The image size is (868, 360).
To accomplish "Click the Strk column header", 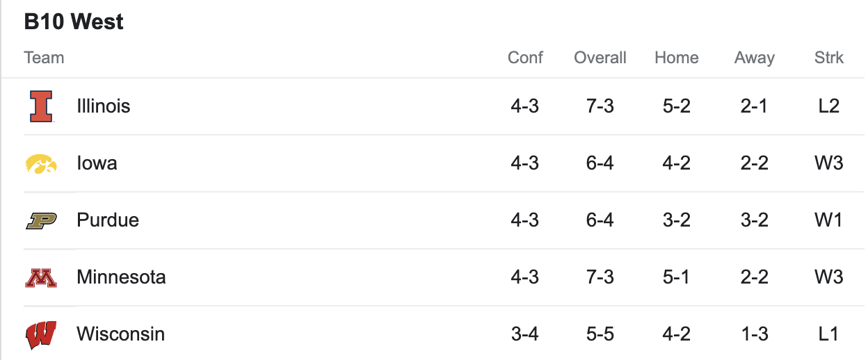I will tap(828, 58).
